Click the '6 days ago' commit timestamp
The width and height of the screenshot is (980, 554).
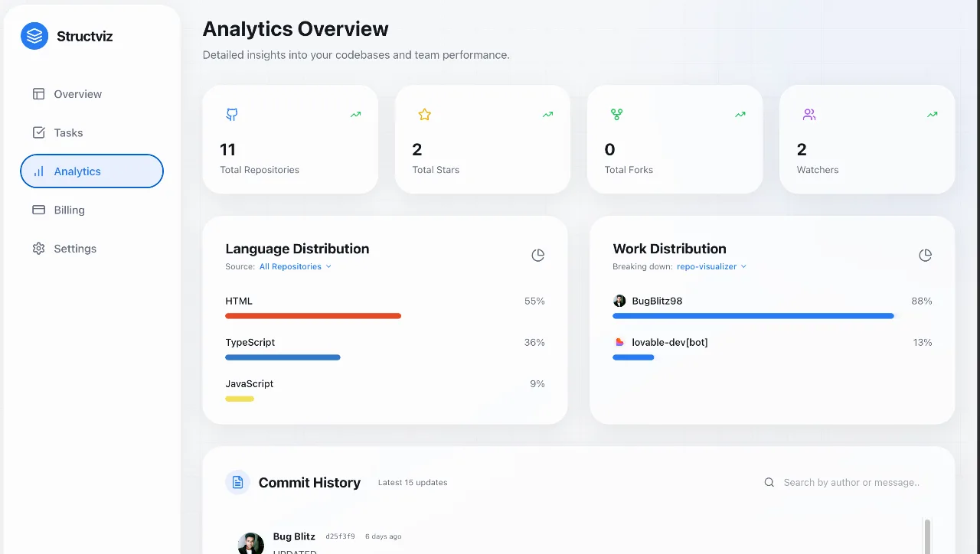coord(383,536)
